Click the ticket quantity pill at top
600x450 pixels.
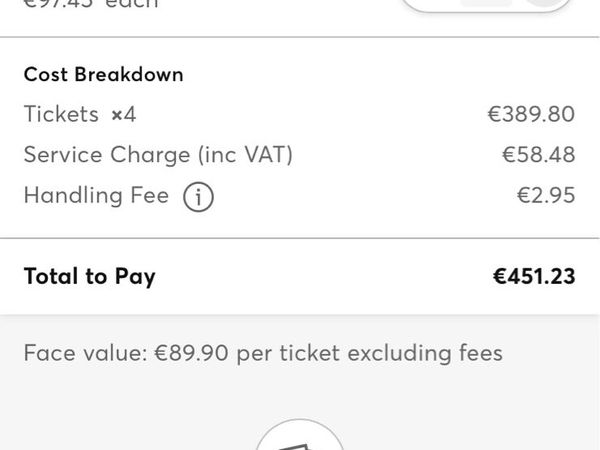(x=486, y=5)
